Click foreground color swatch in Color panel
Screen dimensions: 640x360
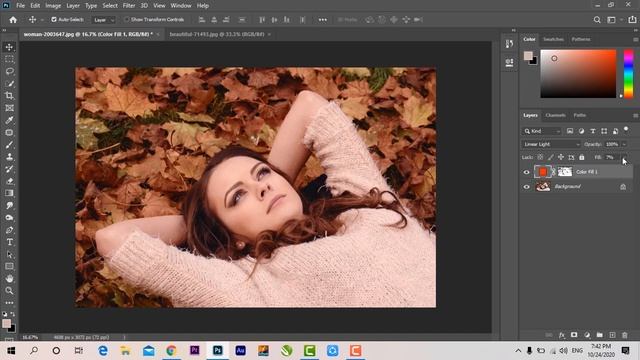pyautogui.click(x=528, y=56)
